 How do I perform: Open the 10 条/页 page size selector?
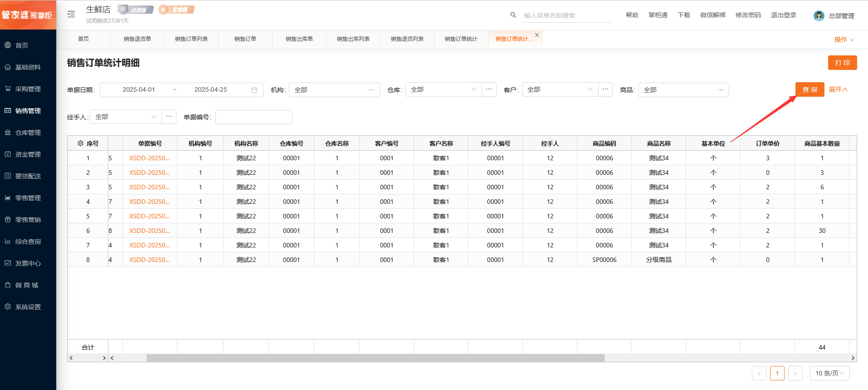[829, 373]
